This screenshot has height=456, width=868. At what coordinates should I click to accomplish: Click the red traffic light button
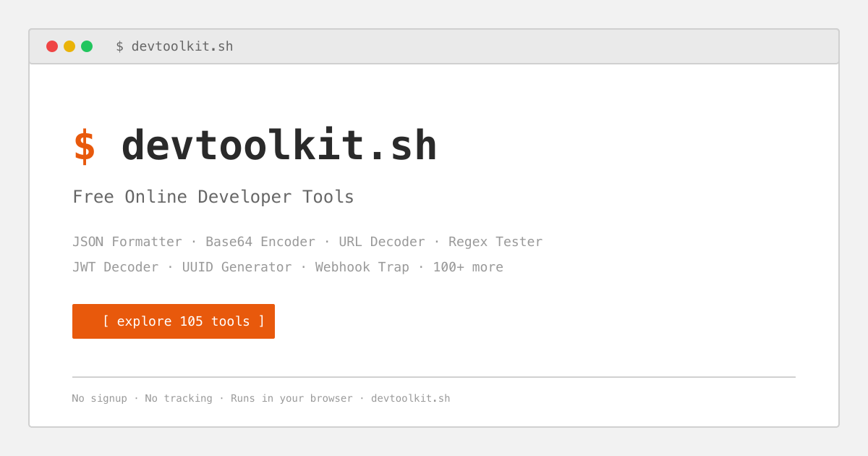click(x=52, y=46)
